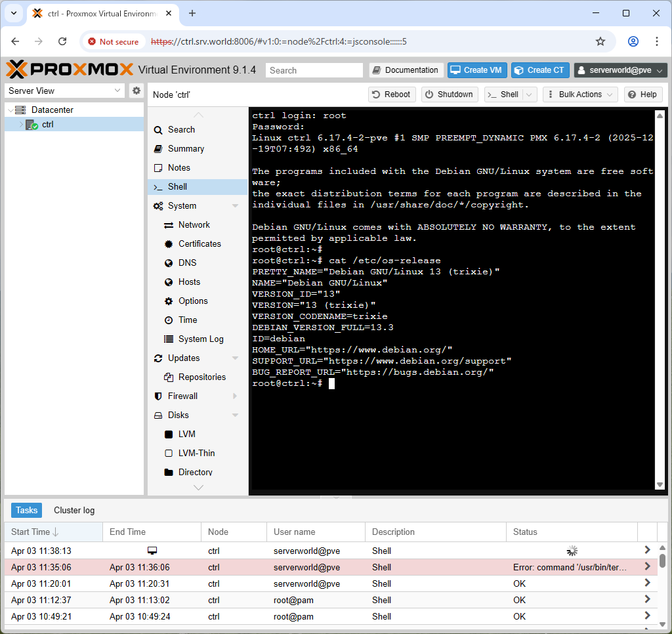Screen dimensions: 672x634
Task: Click the System gears icon
Action: (x=158, y=206)
